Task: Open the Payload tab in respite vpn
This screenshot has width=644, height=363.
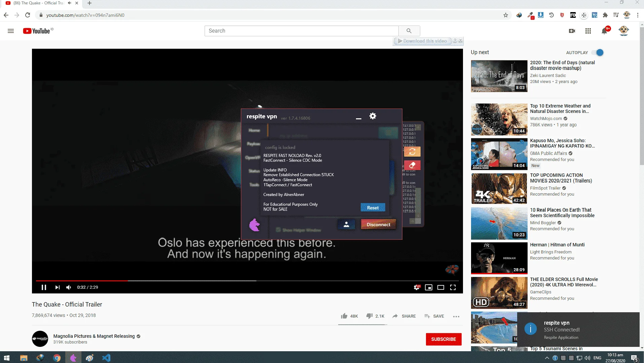Action: 254,144
